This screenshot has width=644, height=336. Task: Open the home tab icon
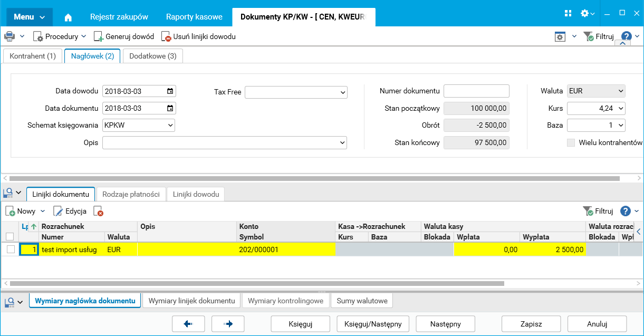(68, 17)
